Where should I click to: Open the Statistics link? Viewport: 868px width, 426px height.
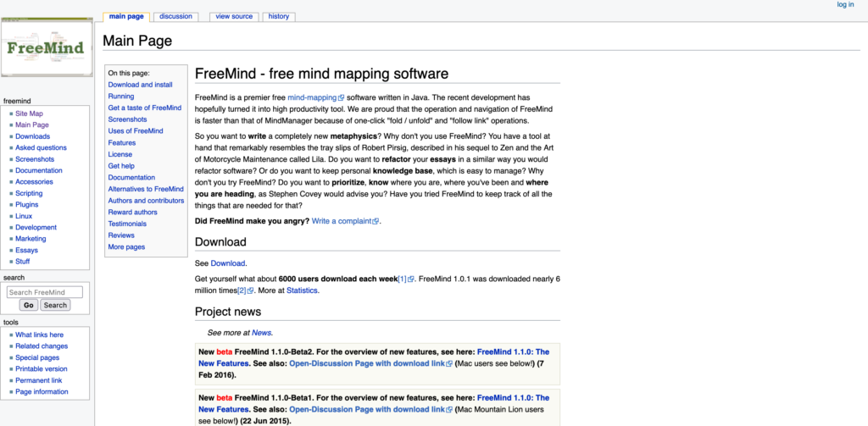tap(302, 290)
